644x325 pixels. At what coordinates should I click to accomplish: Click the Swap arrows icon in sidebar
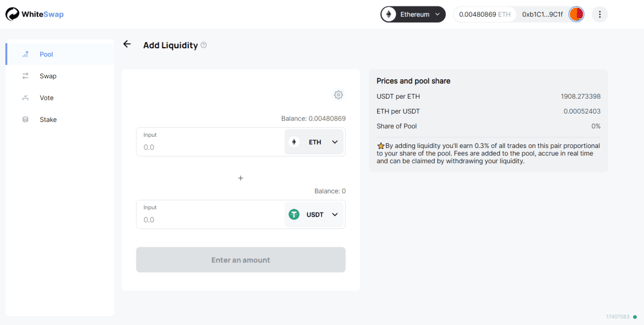tap(25, 76)
